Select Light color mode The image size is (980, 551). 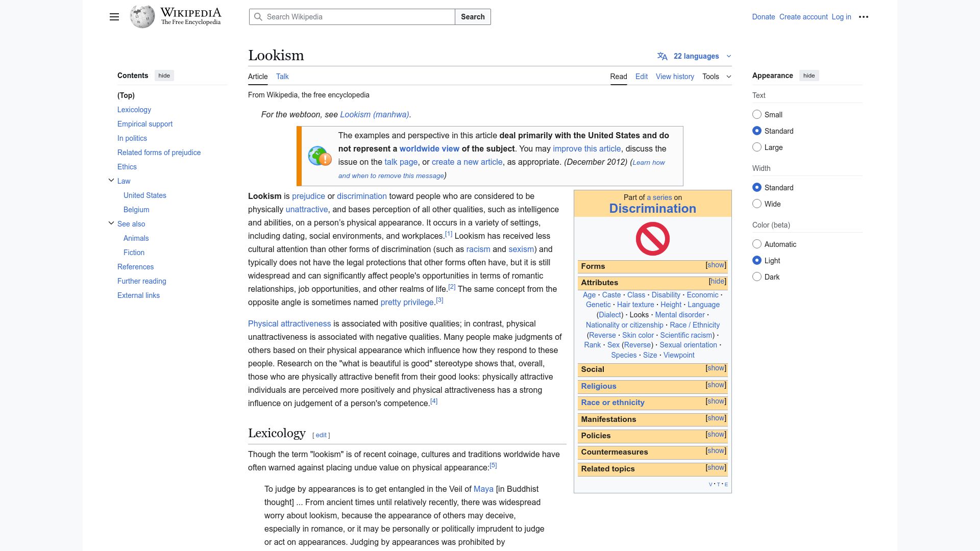(757, 261)
